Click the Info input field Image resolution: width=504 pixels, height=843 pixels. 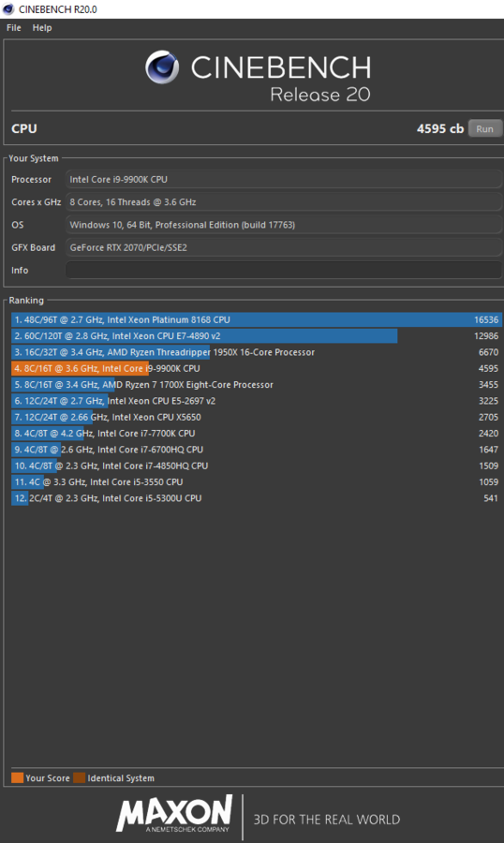[284, 270]
